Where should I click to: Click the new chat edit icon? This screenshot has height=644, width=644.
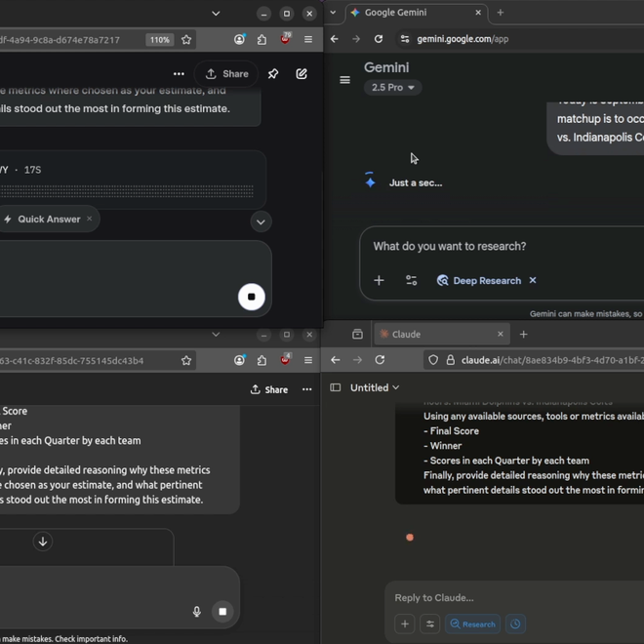(302, 74)
